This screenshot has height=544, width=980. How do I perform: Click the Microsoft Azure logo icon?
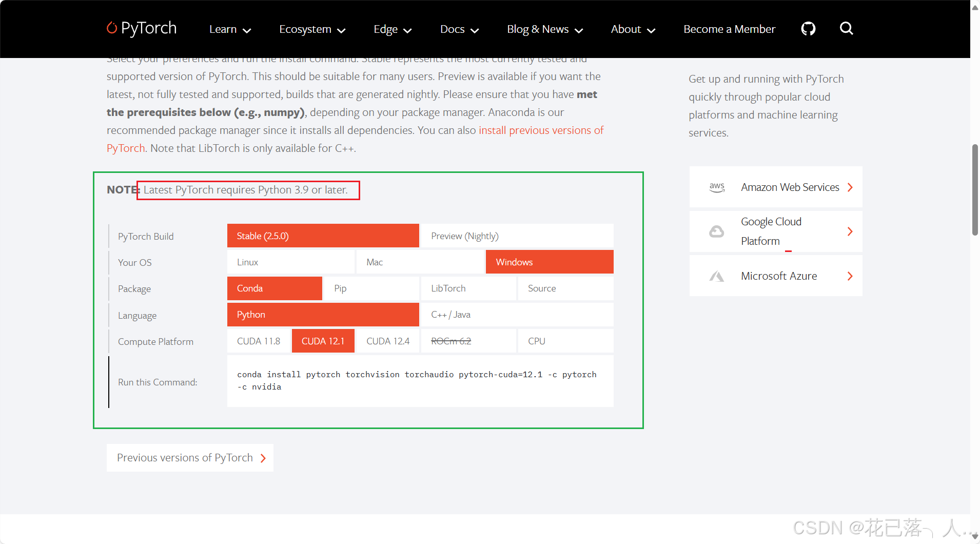(717, 276)
